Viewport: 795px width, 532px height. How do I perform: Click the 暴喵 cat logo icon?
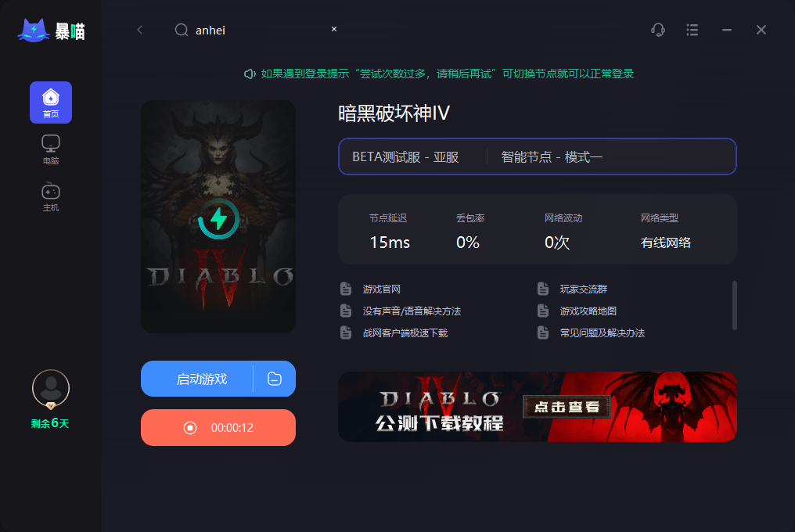coord(34,31)
